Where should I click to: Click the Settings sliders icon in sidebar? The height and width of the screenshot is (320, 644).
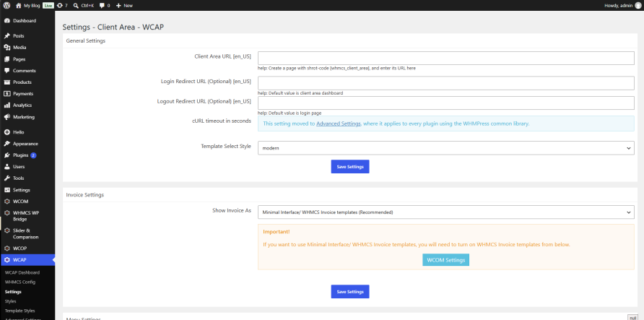point(7,190)
